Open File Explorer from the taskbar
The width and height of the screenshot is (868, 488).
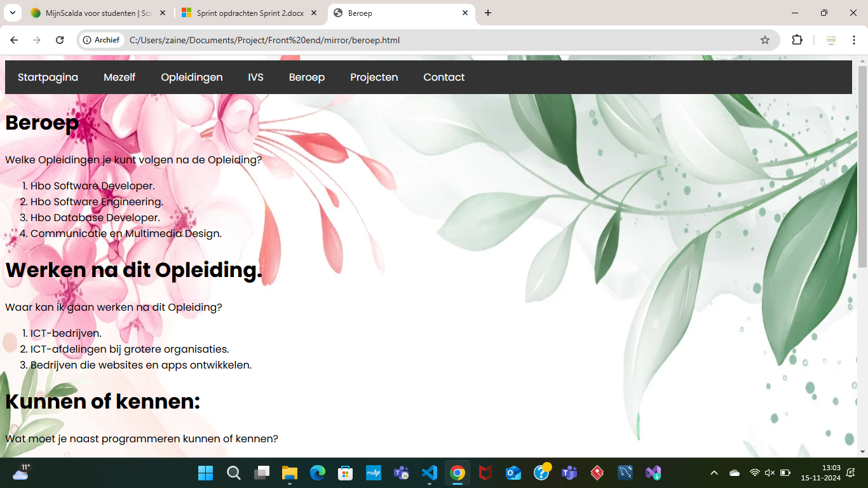tap(290, 473)
